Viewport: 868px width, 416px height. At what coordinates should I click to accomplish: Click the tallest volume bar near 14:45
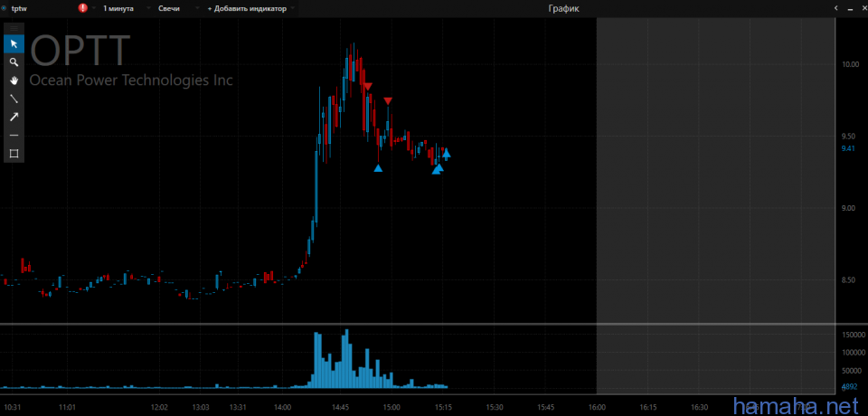(x=347, y=358)
